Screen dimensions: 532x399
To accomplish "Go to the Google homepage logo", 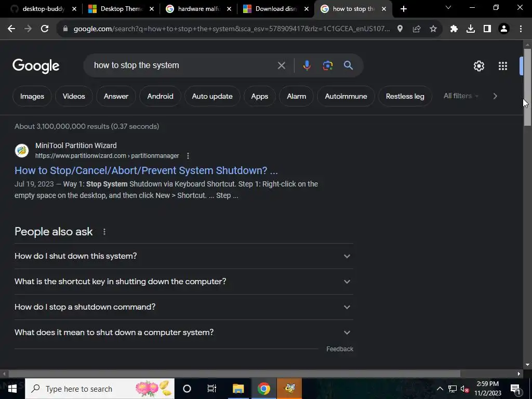I will click(x=36, y=66).
